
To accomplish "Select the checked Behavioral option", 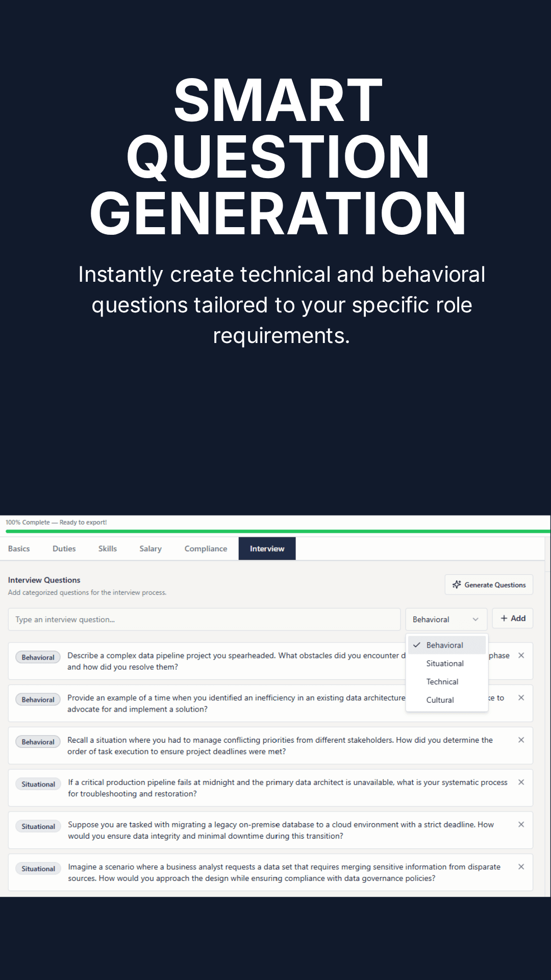I will pyautogui.click(x=444, y=645).
